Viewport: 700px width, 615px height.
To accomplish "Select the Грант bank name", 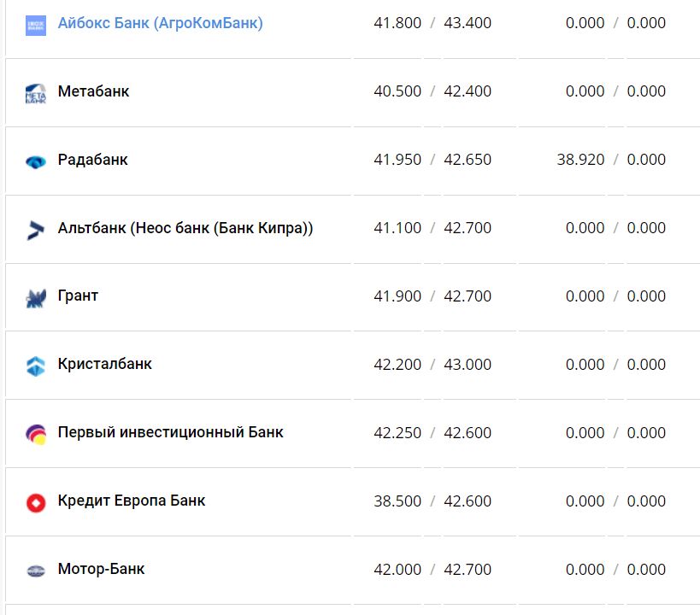I will click(78, 296).
